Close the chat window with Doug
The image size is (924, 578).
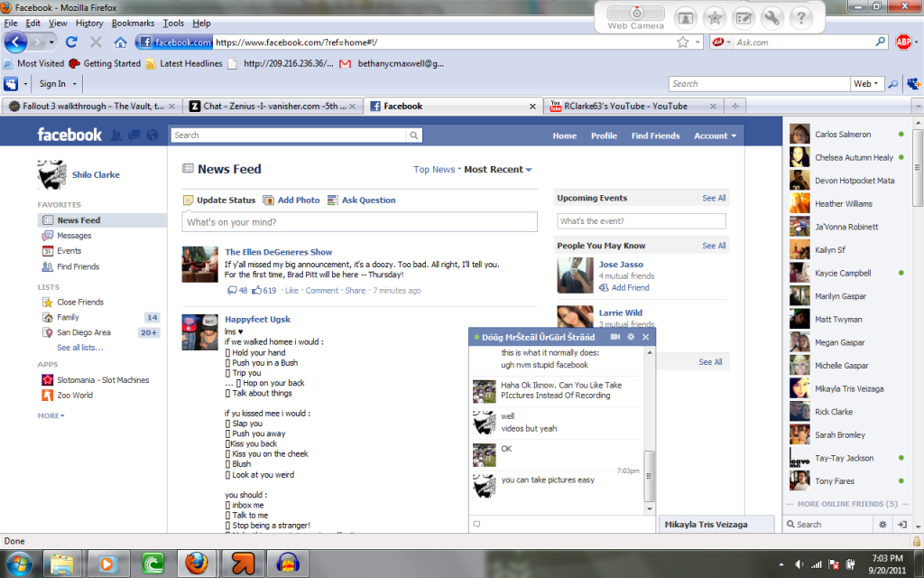coord(645,337)
